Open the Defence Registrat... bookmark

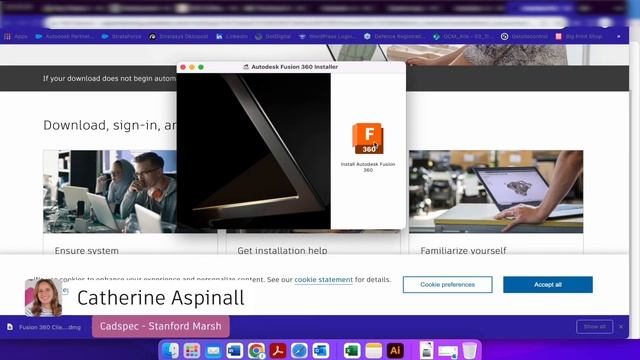click(x=395, y=36)
